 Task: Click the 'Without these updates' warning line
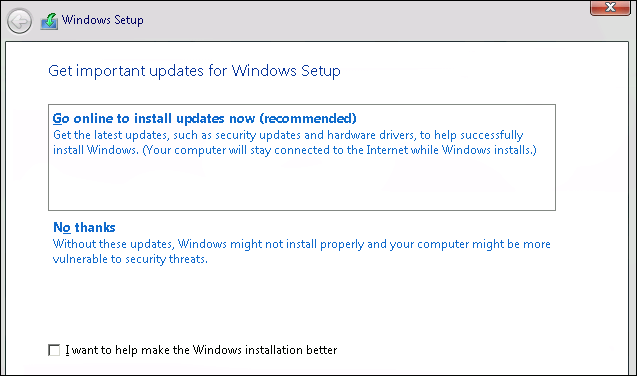point(301,244)
